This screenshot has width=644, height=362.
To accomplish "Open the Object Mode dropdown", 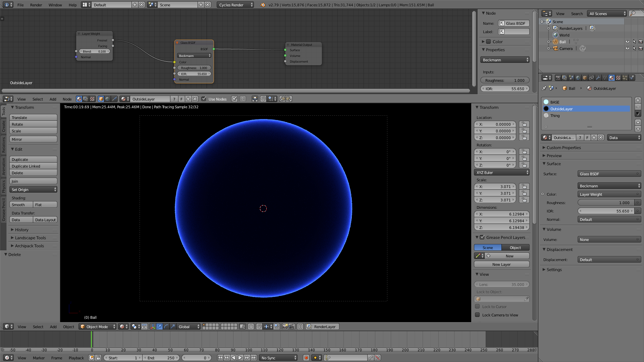I will point(98,326).
